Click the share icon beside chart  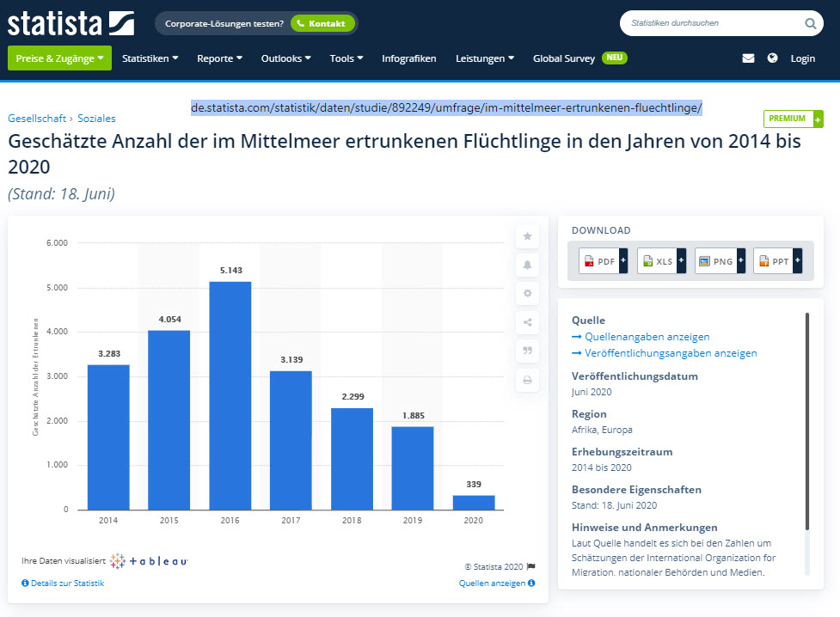click(527, 322)
